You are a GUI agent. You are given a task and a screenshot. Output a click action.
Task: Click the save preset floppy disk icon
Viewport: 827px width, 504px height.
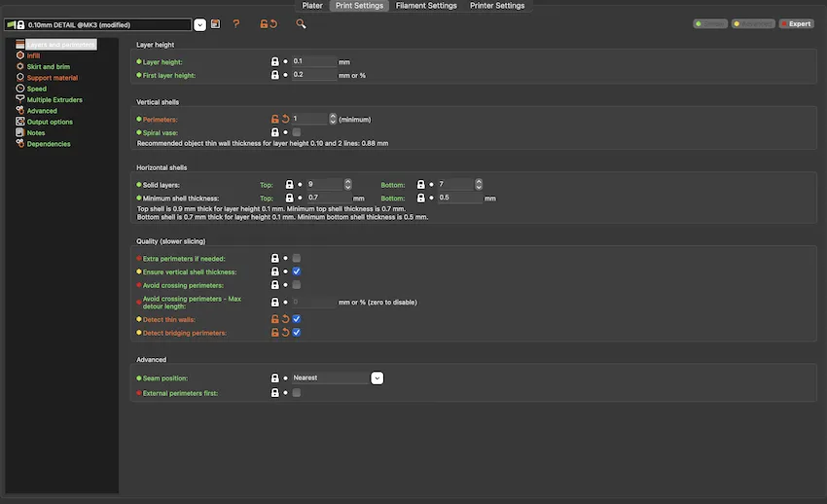coord(215,23)
